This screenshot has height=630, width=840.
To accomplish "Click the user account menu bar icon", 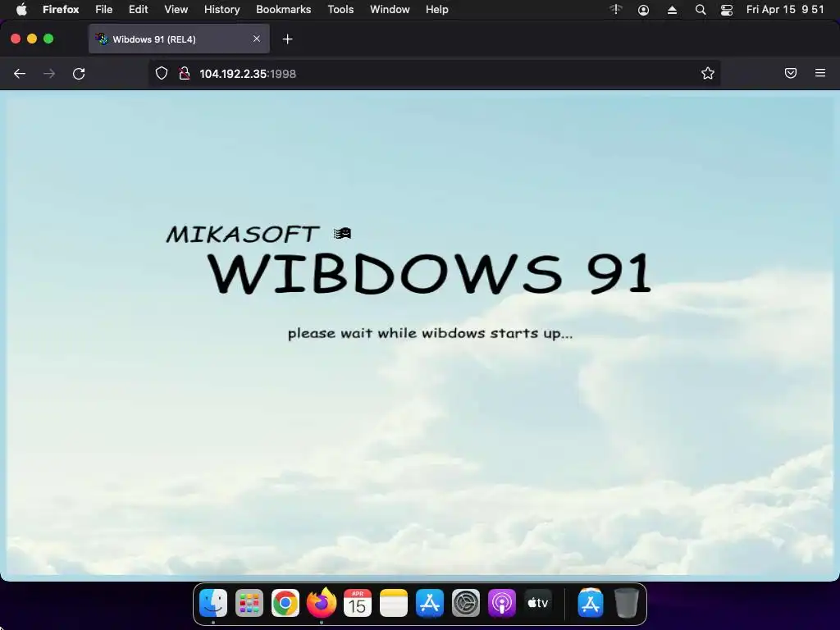I will pyautogui.click(x=643, y=10).
